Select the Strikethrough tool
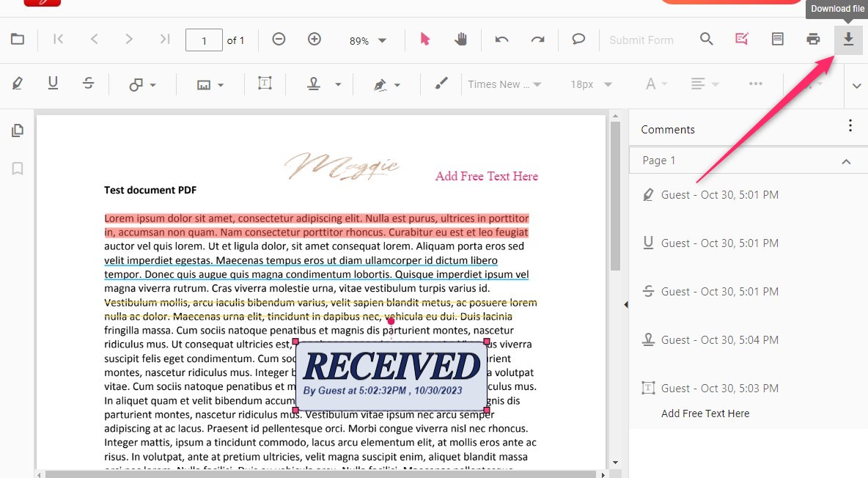Viewport: 868px width, 478px height. 88,84
